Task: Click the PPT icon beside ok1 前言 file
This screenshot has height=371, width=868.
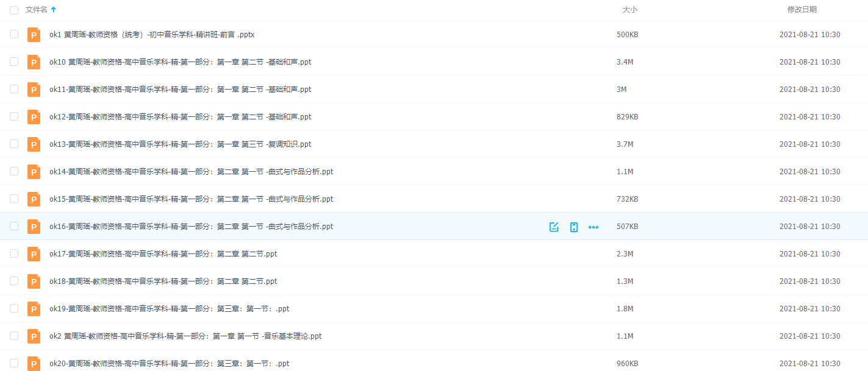Action: click(x=34, y=34)
